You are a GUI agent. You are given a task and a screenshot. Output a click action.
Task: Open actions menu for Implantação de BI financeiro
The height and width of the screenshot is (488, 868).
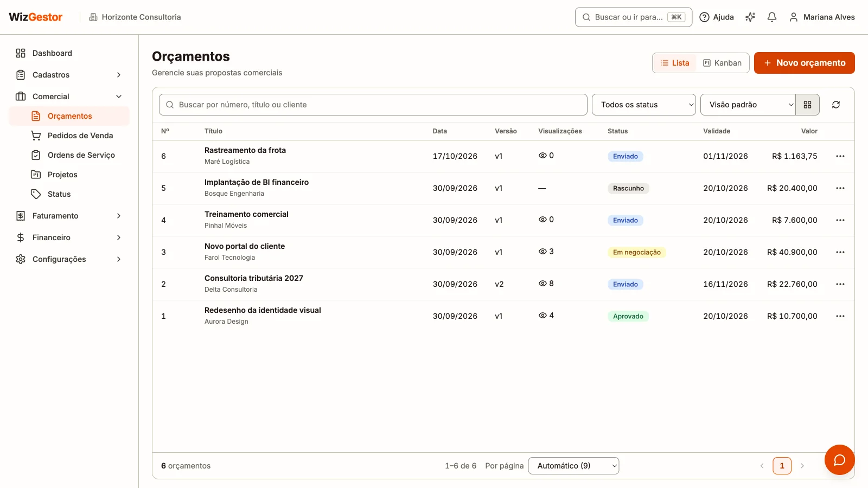coord(840,188)
